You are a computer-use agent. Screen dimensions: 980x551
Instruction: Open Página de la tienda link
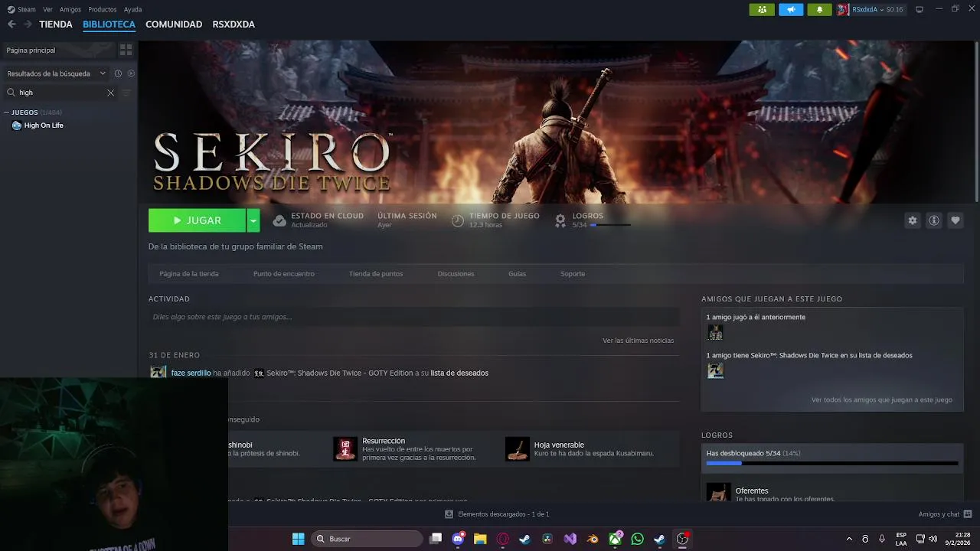pos(189,274)
